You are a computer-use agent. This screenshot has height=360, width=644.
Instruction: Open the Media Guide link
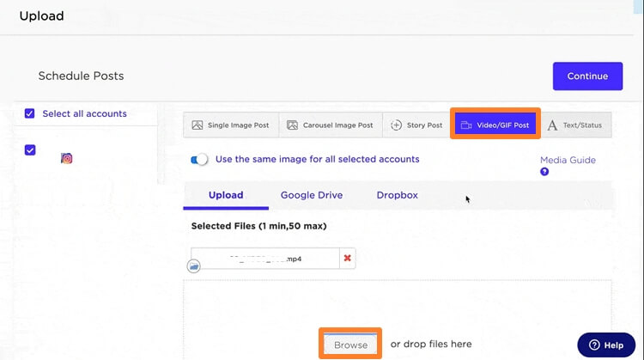568,160
